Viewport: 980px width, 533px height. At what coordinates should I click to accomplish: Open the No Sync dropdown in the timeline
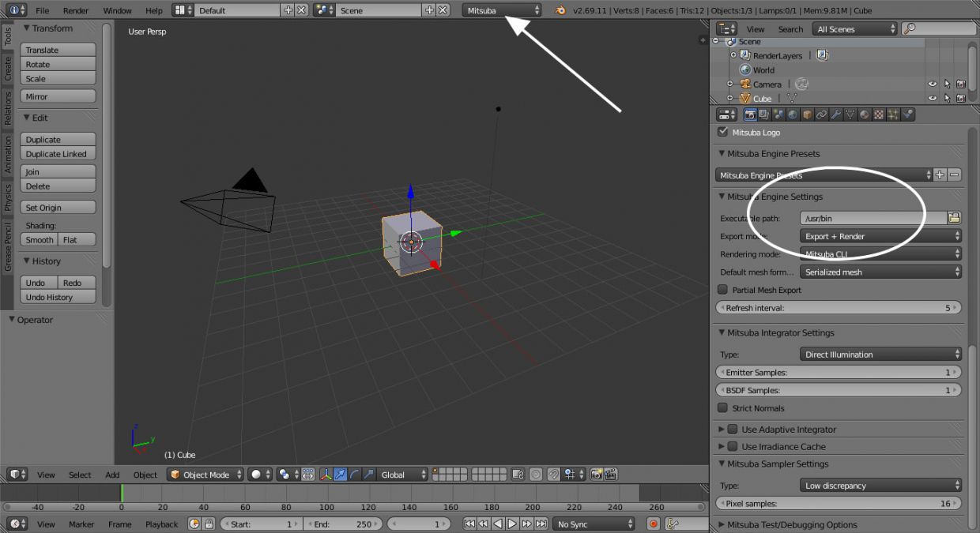[594, 524]
